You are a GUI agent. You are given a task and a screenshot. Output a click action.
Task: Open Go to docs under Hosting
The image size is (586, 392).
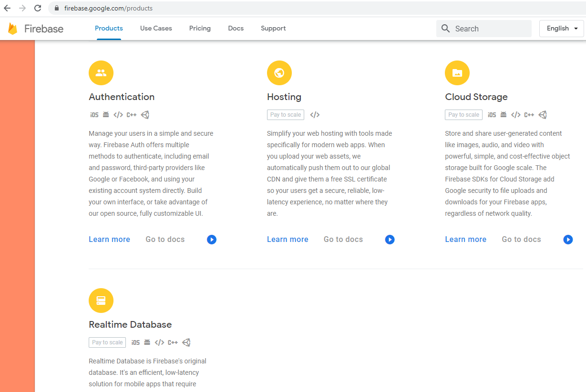343,240
